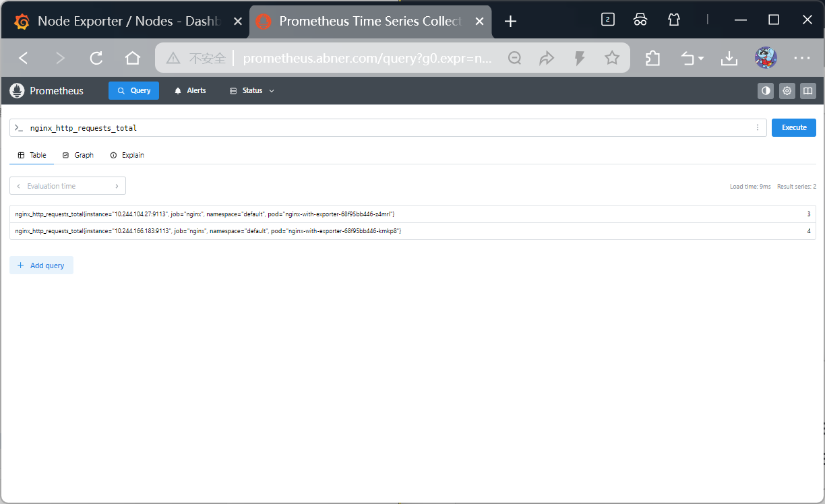825x504 pixels.
Task: Click the prometheus.abner.com address bar URL
Action: pyautogui.click(x=367, y=59)
